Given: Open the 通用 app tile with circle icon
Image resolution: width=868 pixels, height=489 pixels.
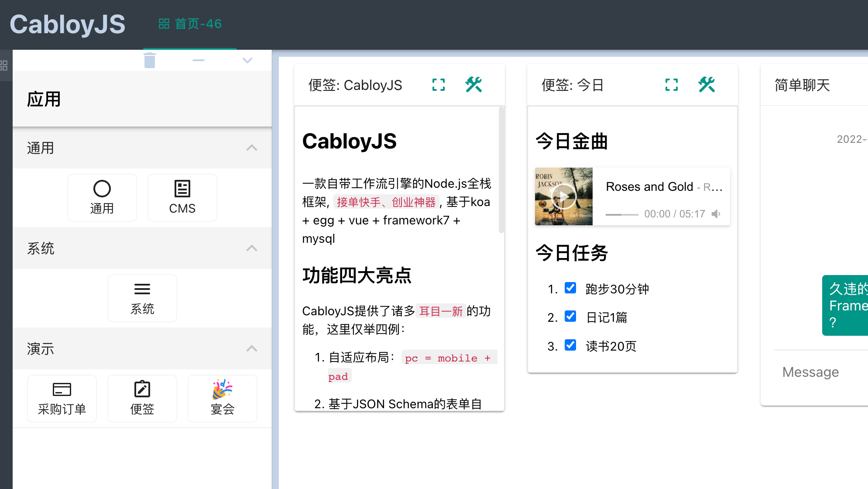Looking at the screenshot, I should pos(102,197).
